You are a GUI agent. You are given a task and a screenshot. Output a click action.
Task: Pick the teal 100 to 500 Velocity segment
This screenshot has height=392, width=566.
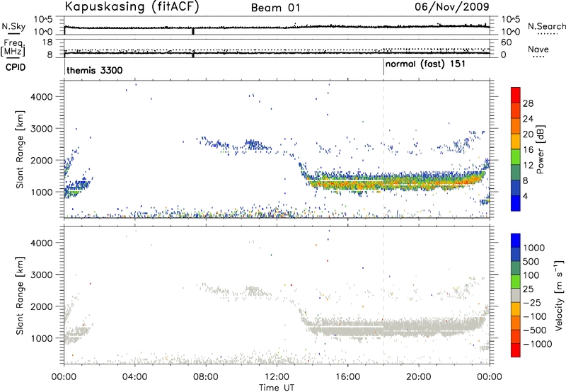[516, 268]
